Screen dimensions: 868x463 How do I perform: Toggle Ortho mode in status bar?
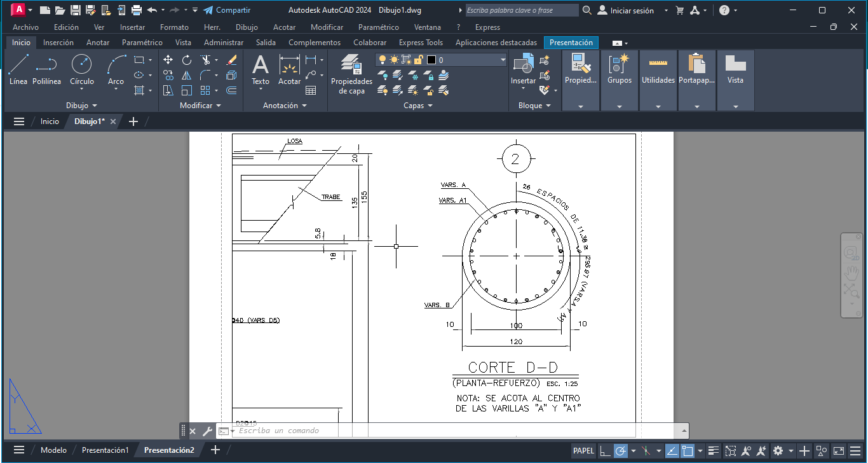tap(606, 451)
